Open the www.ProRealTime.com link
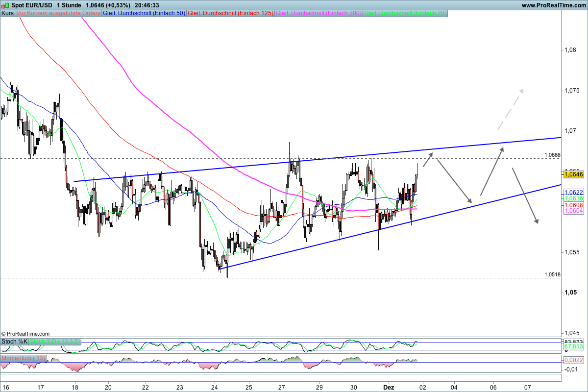The height and width of the screenshot is (392, 588). click(553, 5)
